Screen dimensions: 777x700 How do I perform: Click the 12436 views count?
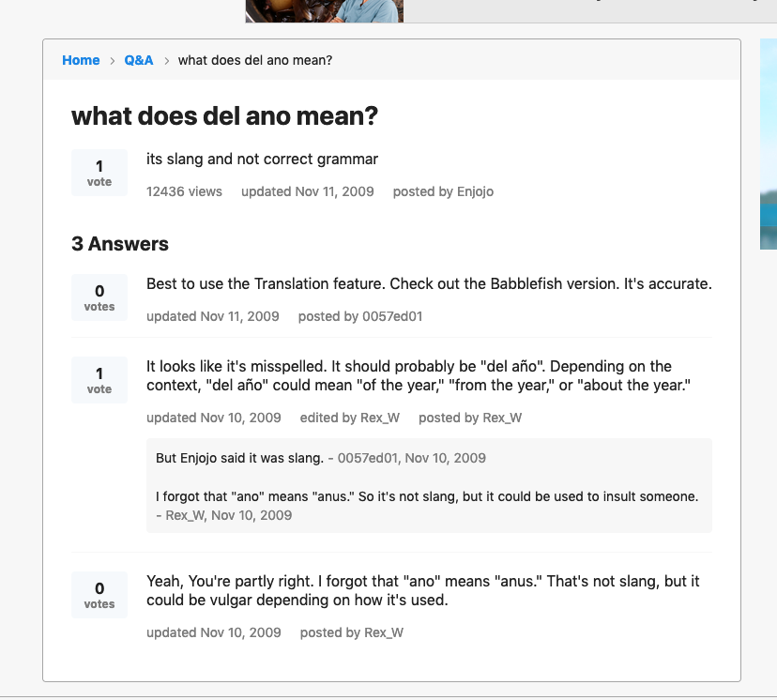184,191
